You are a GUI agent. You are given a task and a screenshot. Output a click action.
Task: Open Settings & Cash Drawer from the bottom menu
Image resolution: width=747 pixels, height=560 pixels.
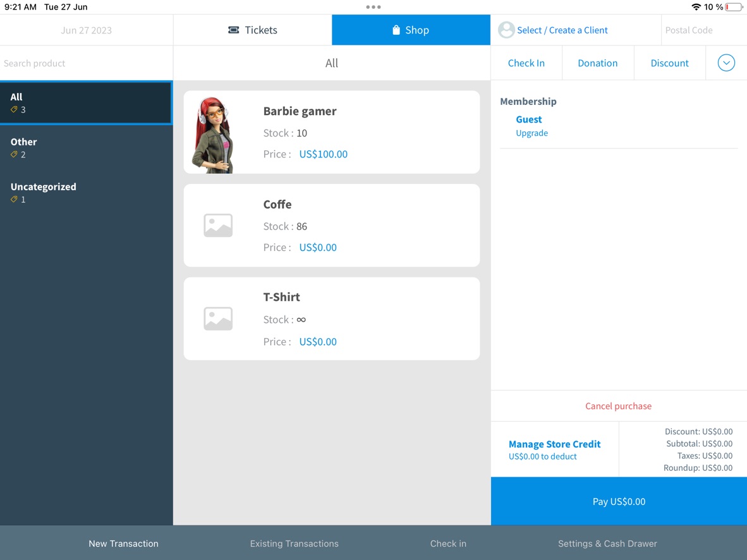tap(607, 543)
